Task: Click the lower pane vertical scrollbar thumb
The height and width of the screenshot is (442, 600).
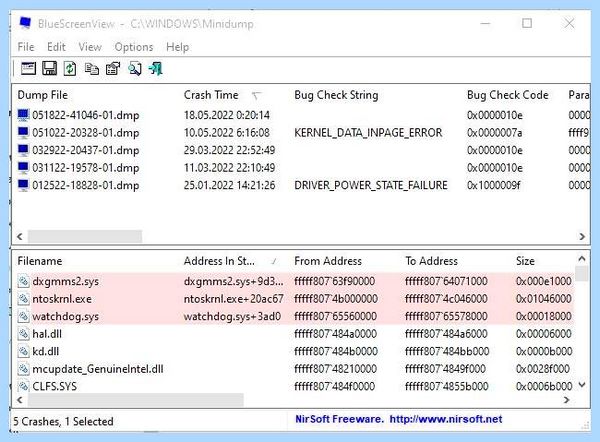Action: (x=582, y=274)
